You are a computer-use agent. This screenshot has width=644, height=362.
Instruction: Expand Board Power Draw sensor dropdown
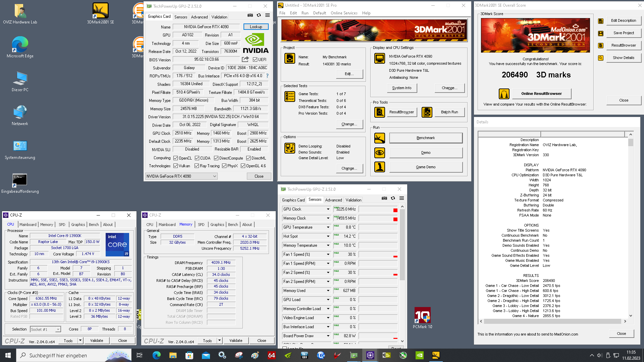(328, 336)
